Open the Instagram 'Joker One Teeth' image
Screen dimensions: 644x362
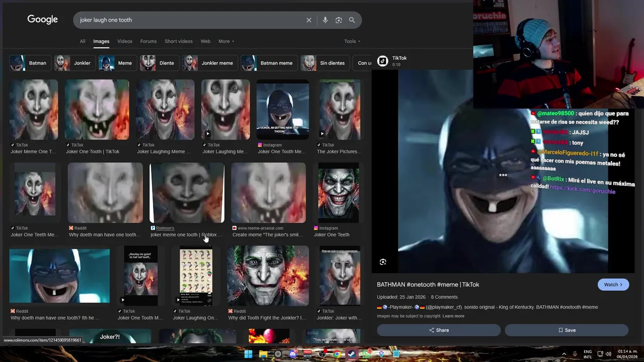338,193
